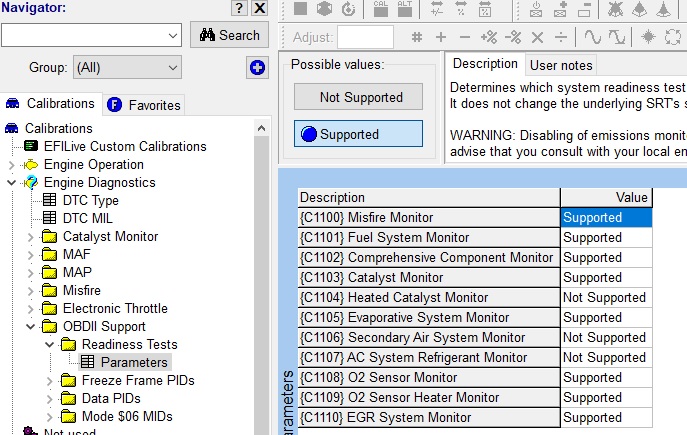This screenshot has height=435, width=687.
Task: Click the blue plus add-group icon
Action: click(257, 68)
